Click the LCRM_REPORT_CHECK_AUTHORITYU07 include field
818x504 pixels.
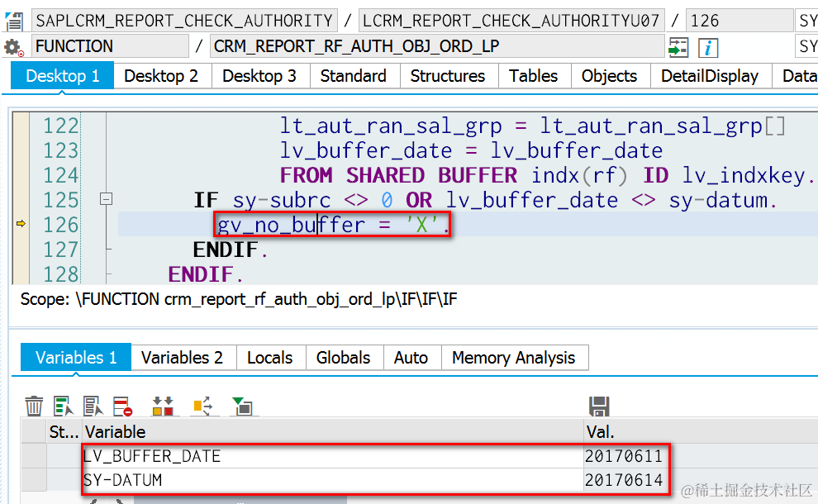[x=511, y=21]
